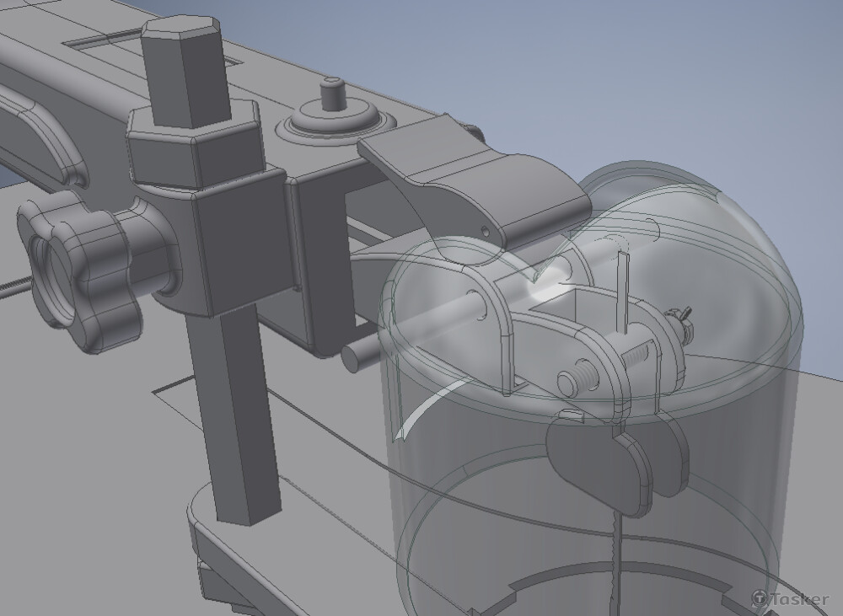Click the Tasker watermark logo
843x616 pixels.
(x=790, y=597)
